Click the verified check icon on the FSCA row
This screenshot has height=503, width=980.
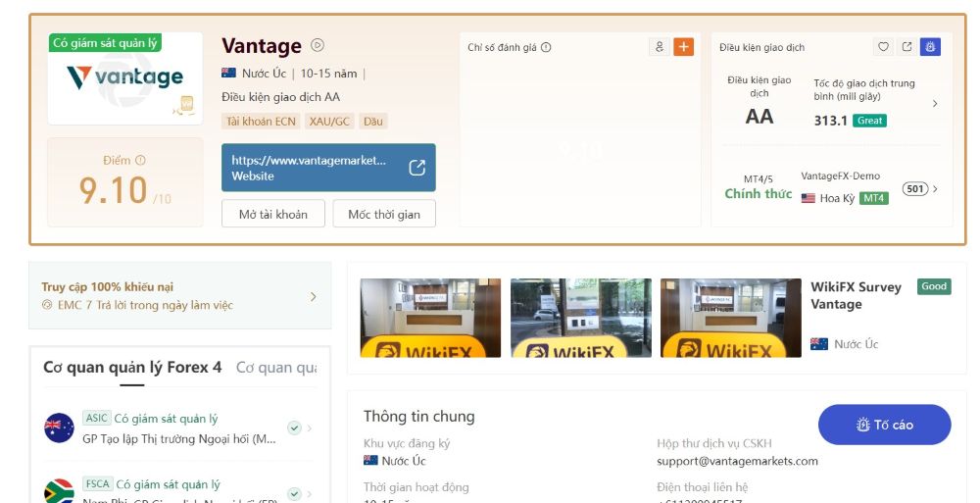point(294,493)
